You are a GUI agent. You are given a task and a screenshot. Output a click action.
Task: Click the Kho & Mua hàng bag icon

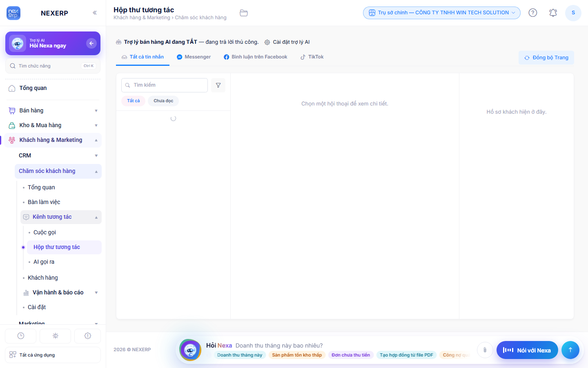[12, 126]
